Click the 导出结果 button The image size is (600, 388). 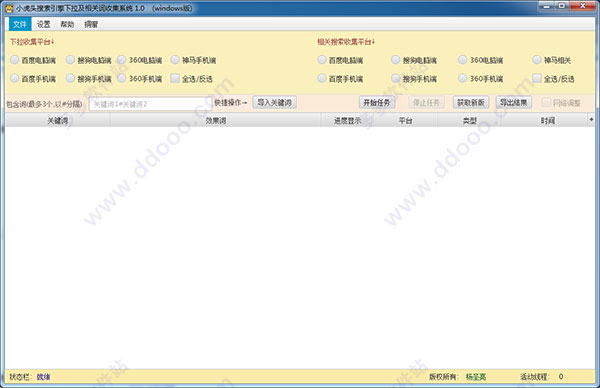(514, 103)
